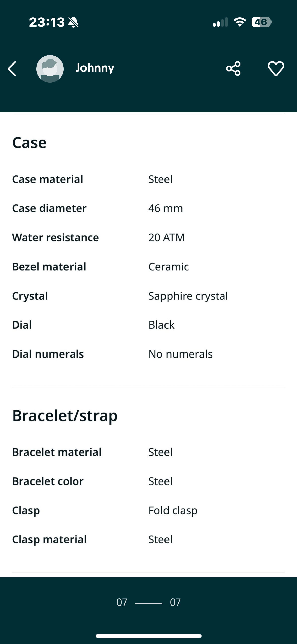
Task: Favorite this listing with the heart icon
Action: 276,69
